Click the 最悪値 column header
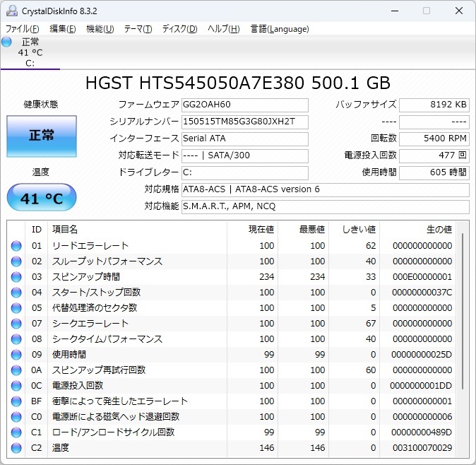The width and height of the screenshot is (476, 465). click(303, 230)
